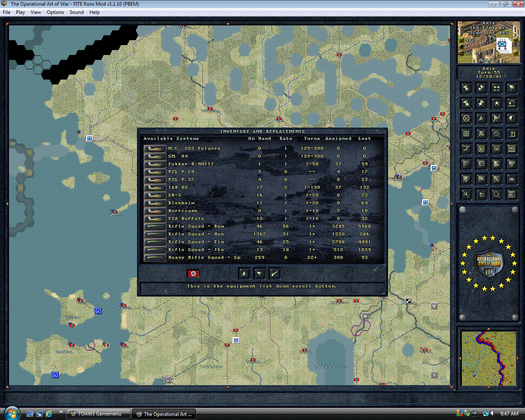Click the On Hand column header
This screenshot has width=525, height=420.
pyautogui.click(x=260, y=139)
